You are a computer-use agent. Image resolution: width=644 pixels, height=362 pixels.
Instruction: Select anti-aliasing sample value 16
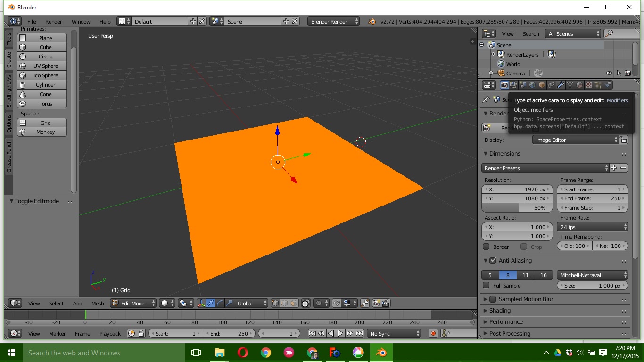pyautogui.click(x=543, y=275)
